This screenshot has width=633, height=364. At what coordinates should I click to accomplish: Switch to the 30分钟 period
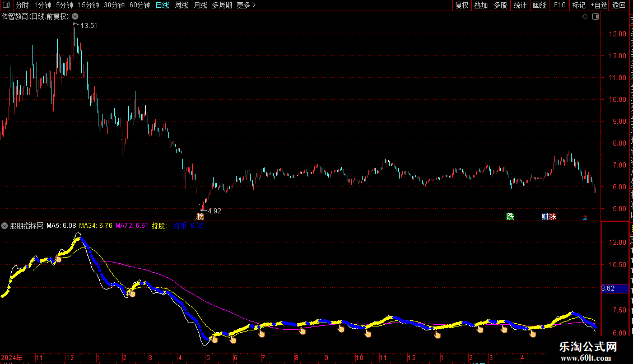click(114, 5)
